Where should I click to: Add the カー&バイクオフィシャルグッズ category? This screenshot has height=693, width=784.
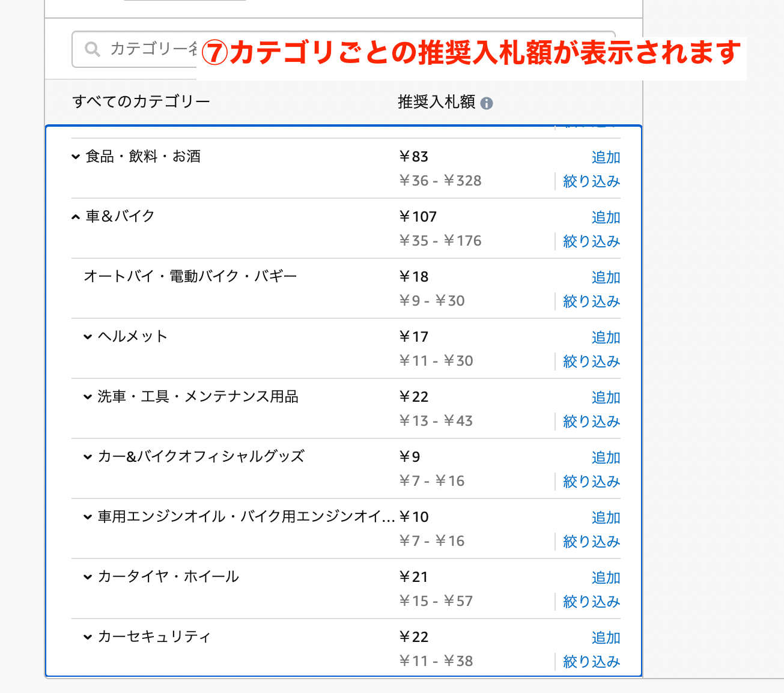click(x=606, y=458)
